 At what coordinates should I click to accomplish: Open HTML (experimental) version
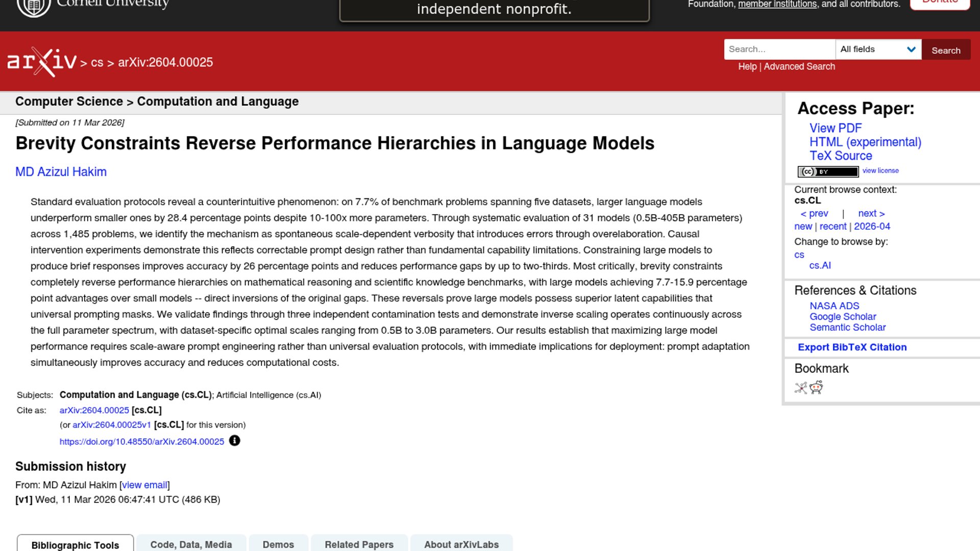(865, 142)
